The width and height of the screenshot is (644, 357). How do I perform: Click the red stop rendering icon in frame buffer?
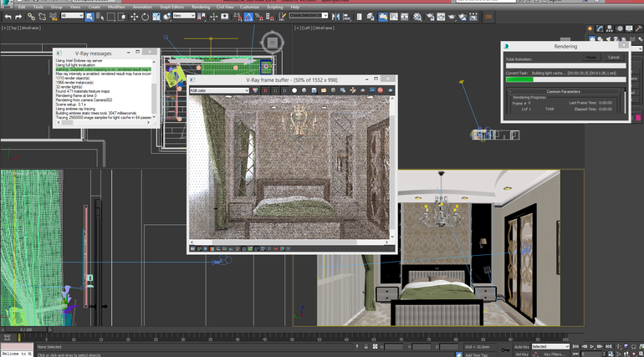coord(381,90)
